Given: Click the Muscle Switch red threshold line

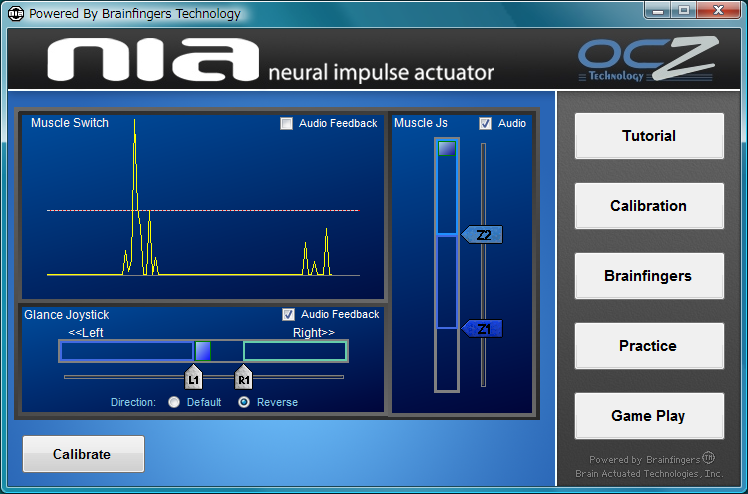Looking at the screenshot, I should 203,210.
